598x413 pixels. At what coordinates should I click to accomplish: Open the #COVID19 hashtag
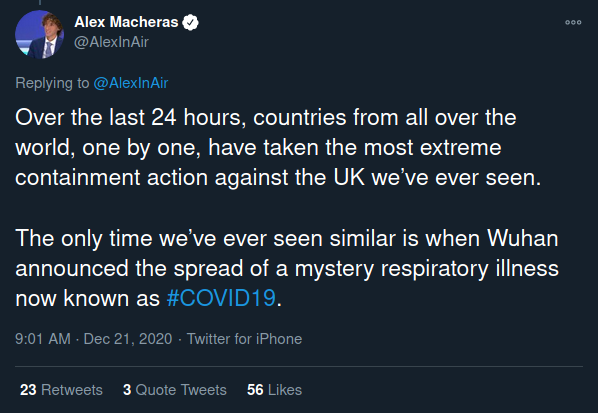click(221, 298)
